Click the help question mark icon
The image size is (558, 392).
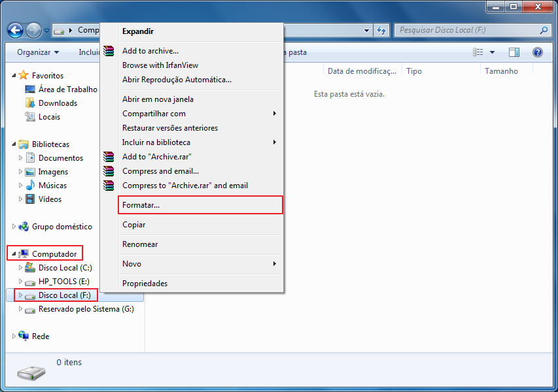pos(537,52)
